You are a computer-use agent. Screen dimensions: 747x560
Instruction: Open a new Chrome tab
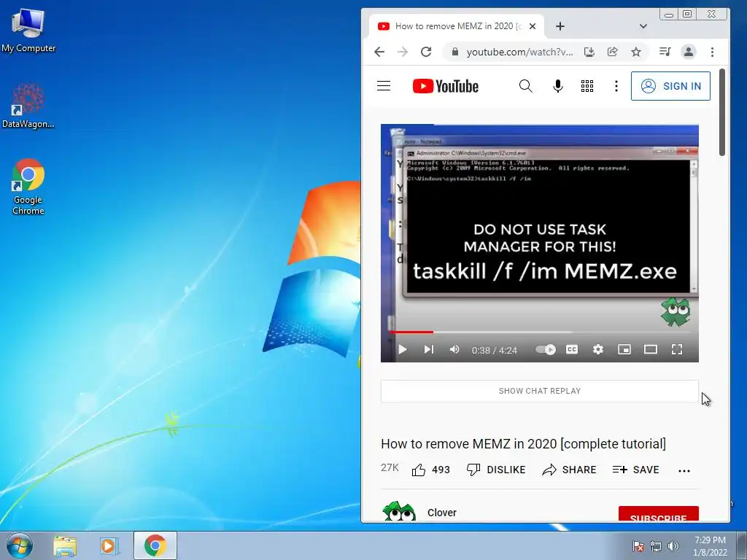click(560, 27)
